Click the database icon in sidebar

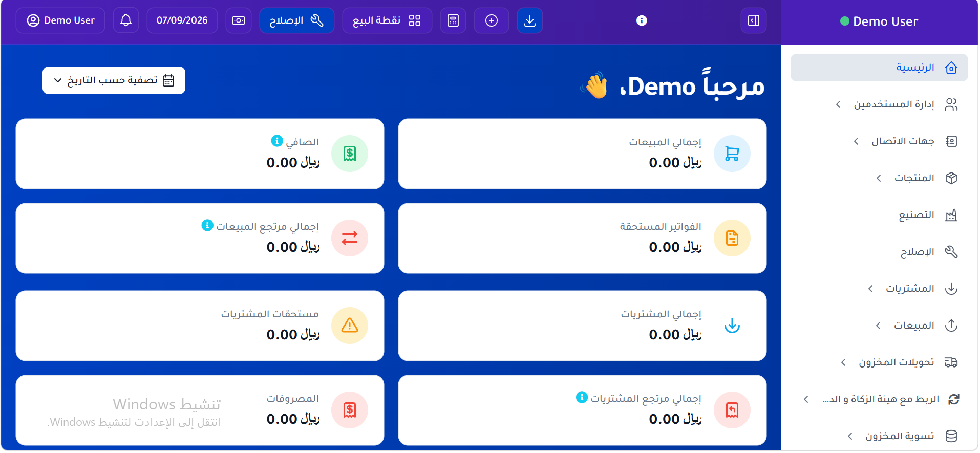pyautogui.click(x=951, y=436)
